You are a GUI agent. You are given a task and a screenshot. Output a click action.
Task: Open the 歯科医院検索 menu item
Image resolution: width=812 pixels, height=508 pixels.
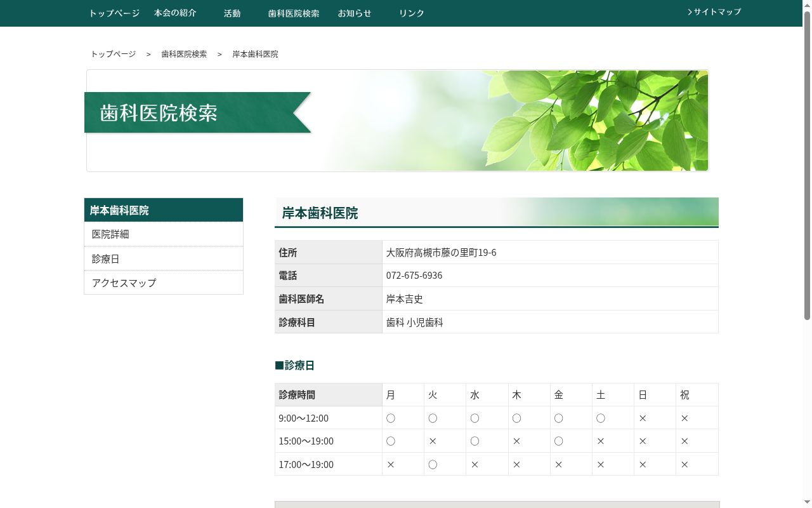coord(294,13)
